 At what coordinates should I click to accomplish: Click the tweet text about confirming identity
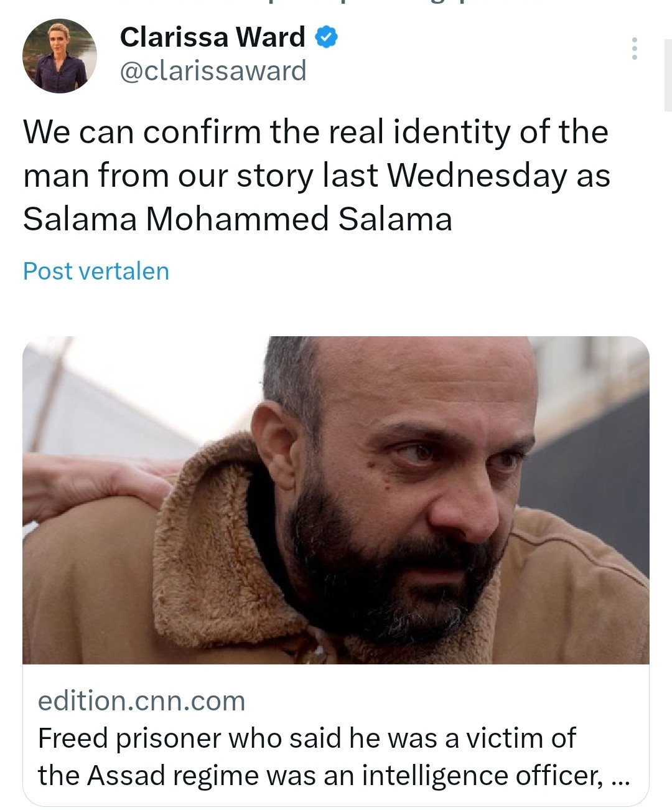315,176
